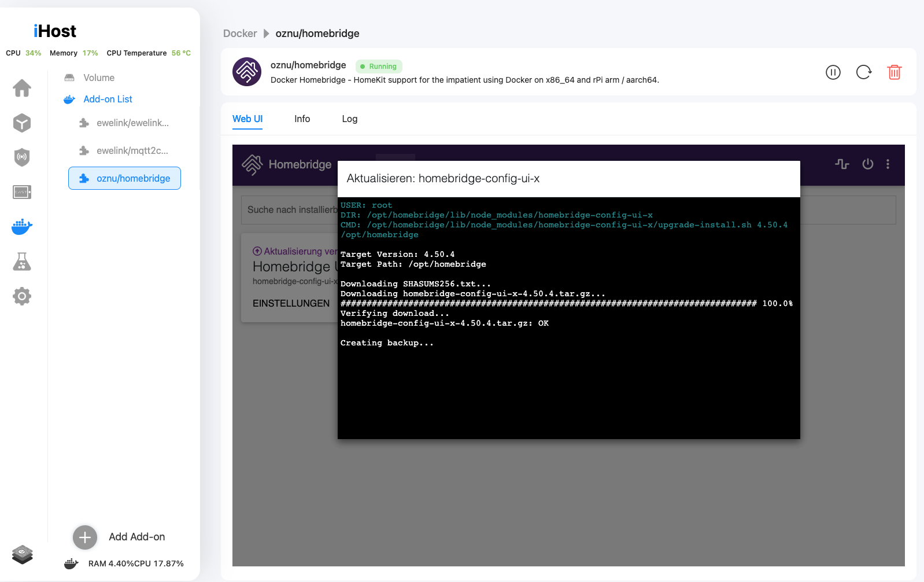
Task: Pause the oznu/homebridge container
Action: click(833, 72)
